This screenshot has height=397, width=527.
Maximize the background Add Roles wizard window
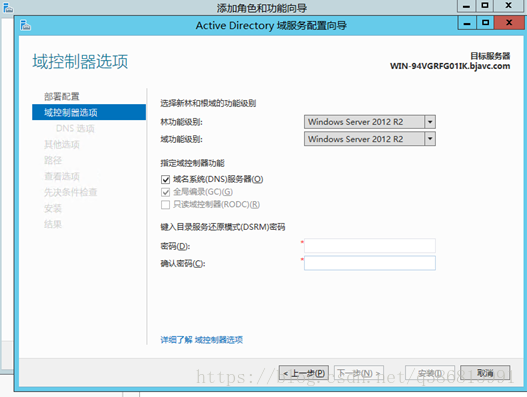tap(485, 6)
